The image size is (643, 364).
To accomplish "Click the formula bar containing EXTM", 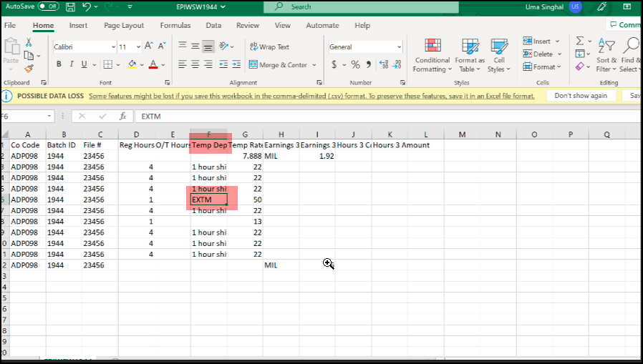I will pyautogui.click(x=358, y=116).
